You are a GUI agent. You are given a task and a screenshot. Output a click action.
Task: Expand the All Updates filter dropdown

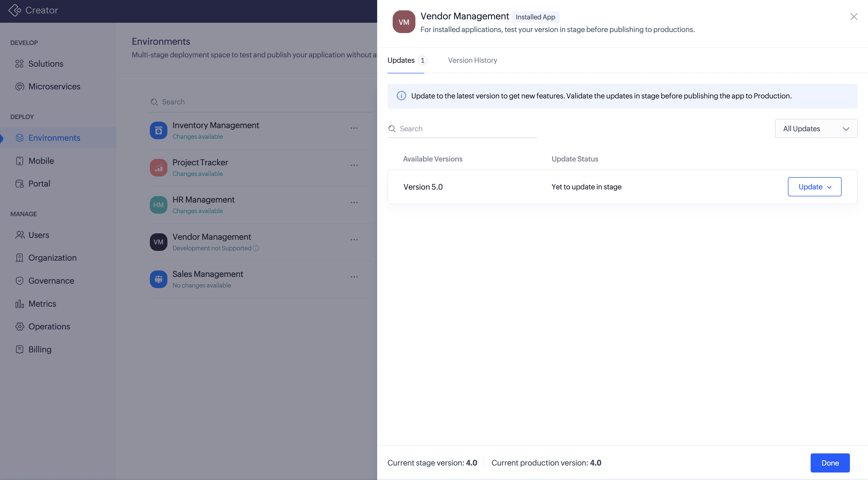816,128
